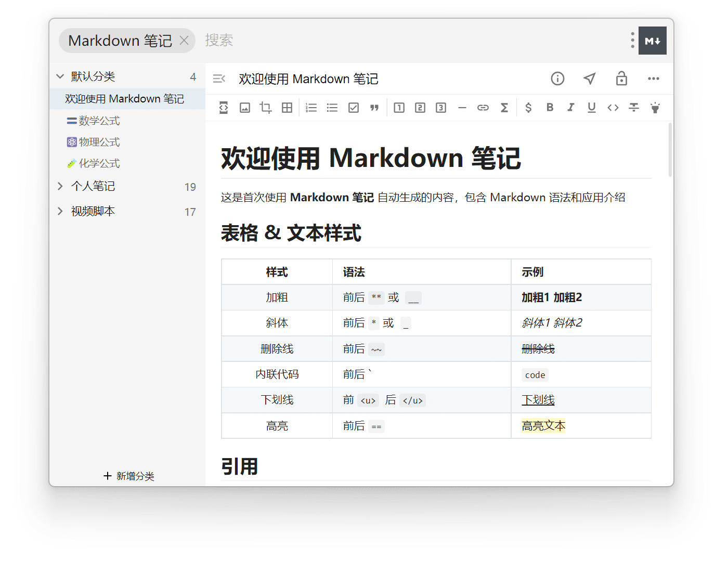The height and width of the screenshot is (572, 728).
Task: Click the 样式 column header
Action: (277, 272)
